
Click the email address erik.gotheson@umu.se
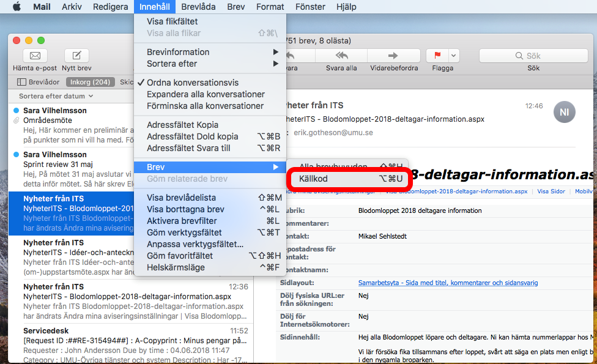pos(333,133)
